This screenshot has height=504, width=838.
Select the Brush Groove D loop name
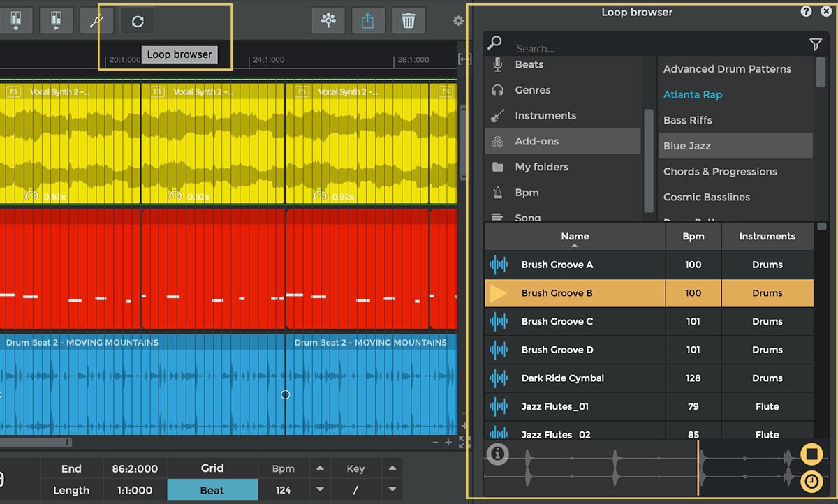(x=557, y=350)
